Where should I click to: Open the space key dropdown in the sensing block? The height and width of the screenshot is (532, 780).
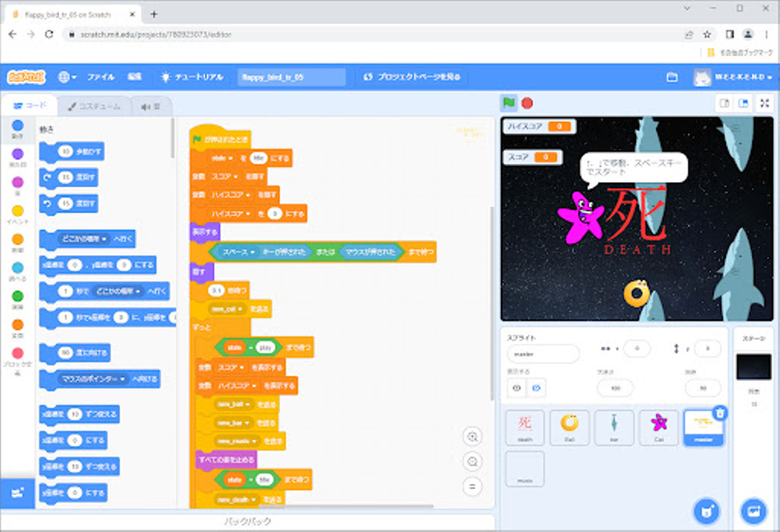(x=238, y=252)
